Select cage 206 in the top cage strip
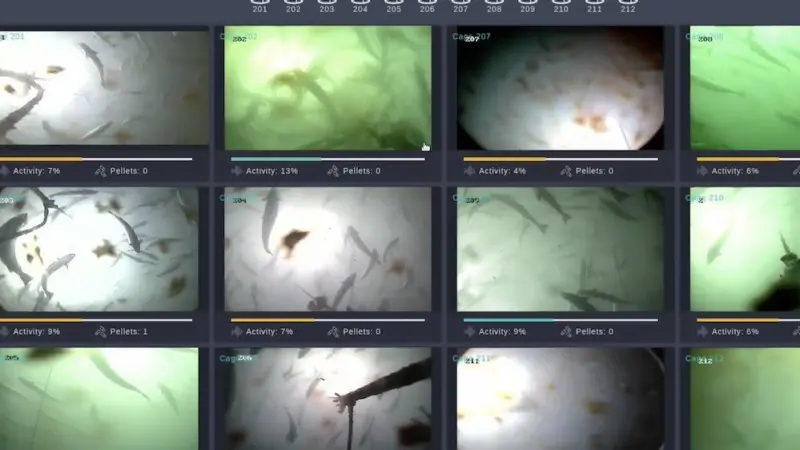The height and width of the screenshot is (450, 800). click(427, 6)
